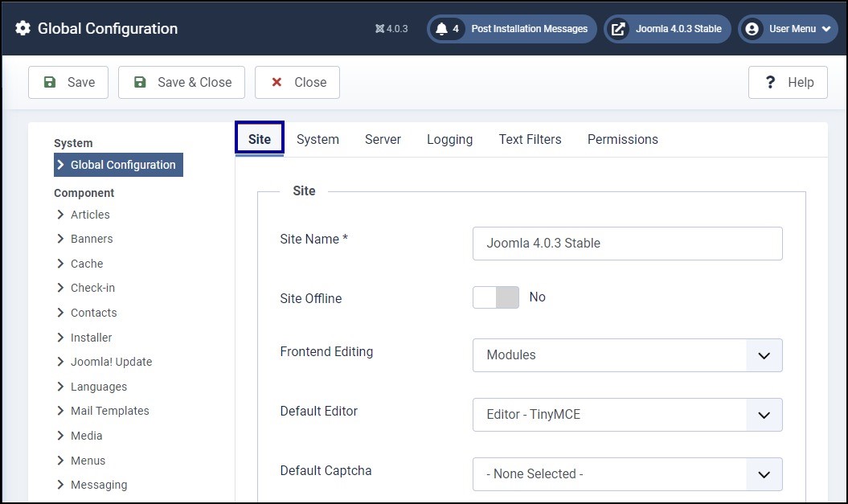Click the Contacts text in sidebar
Screen dimensions: 848x504
[x=94, y=313]
